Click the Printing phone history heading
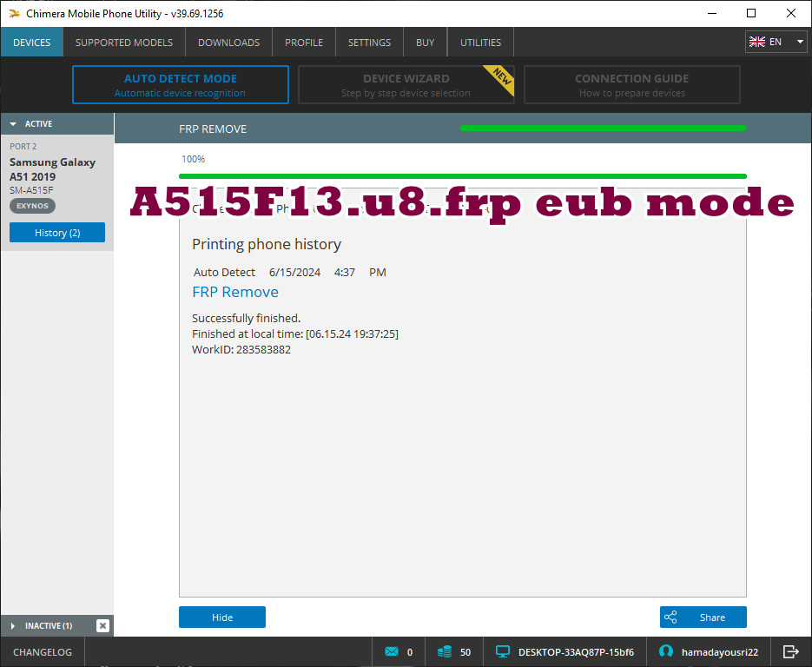812x667 pixels. click(267, 244)
